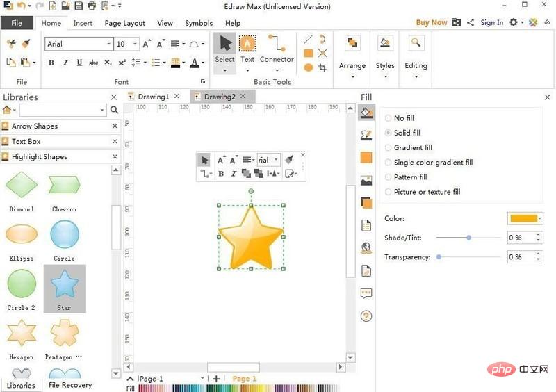Select No fill option

click(x=400, y=117)
